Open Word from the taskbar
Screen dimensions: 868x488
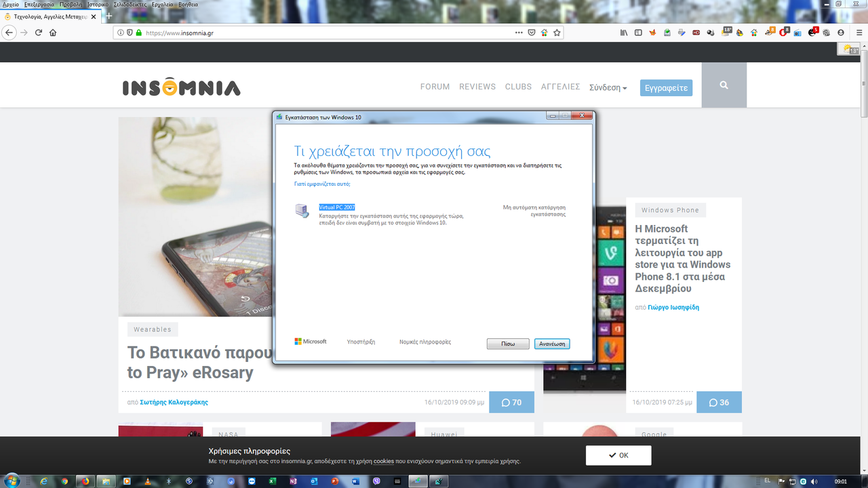click(355, 481)
